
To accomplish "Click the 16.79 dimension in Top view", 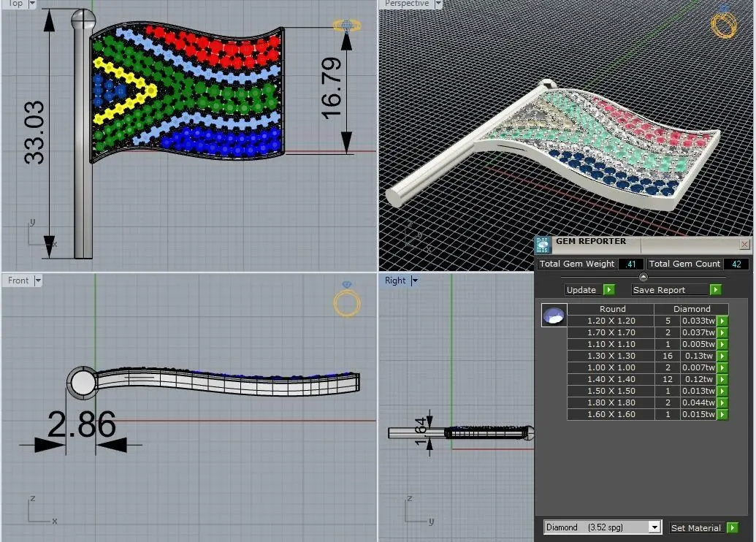I will [331, 88].
